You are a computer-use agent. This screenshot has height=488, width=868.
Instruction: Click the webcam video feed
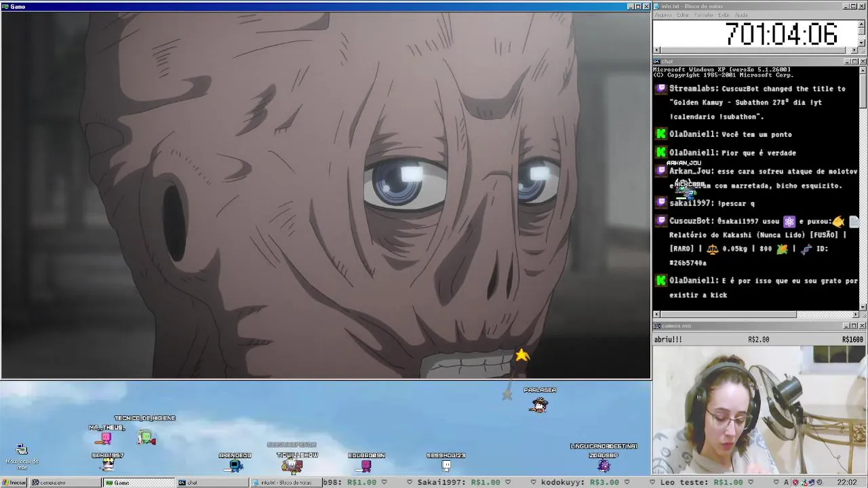[x=759, y=410]
